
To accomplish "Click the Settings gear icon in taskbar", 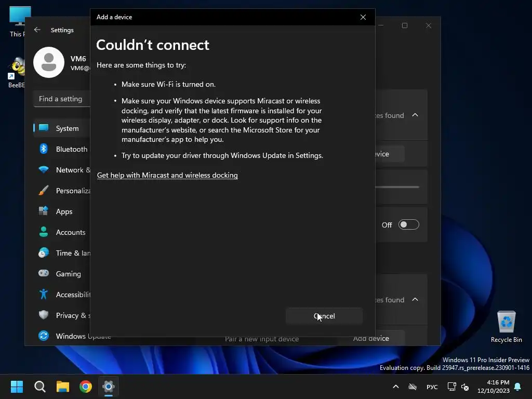I will coord(109,387).
